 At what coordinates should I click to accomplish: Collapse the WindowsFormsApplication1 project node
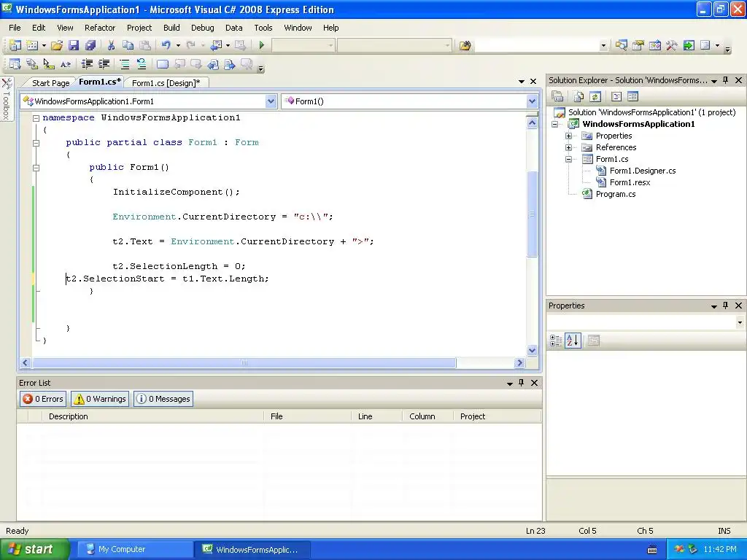pos(554,124)
